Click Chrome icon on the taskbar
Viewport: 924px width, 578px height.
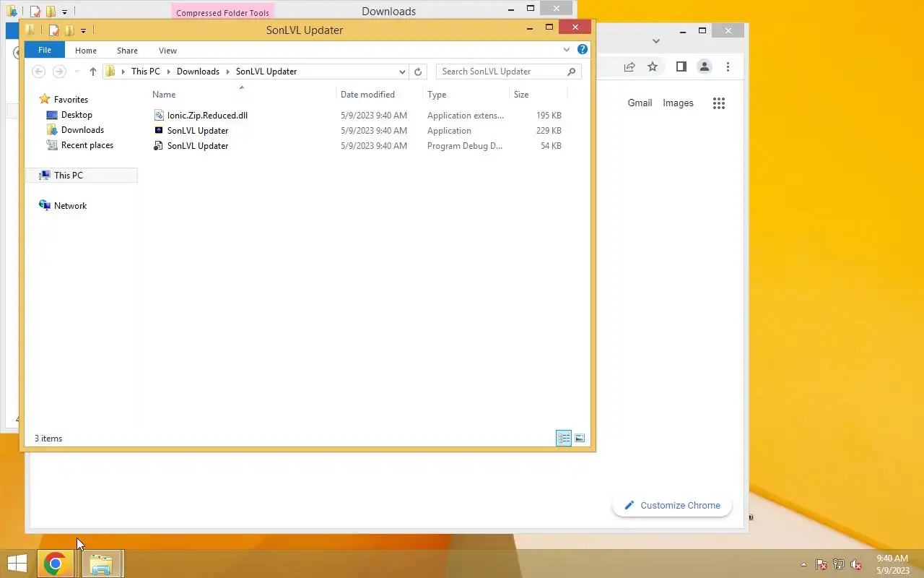coord(56,564)
